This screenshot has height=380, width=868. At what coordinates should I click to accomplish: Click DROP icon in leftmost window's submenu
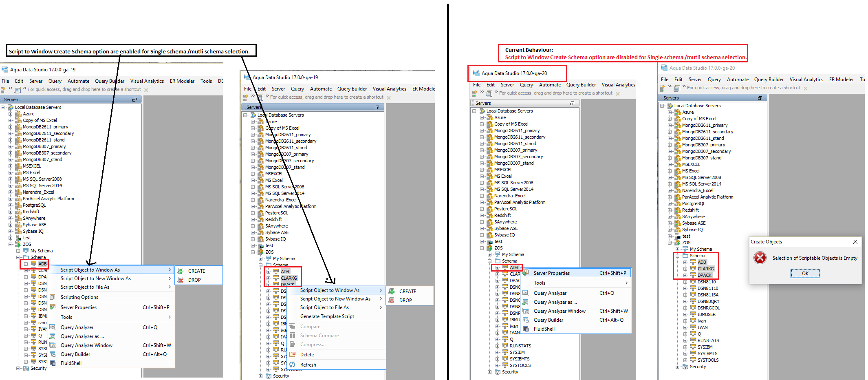coord(181,280)
